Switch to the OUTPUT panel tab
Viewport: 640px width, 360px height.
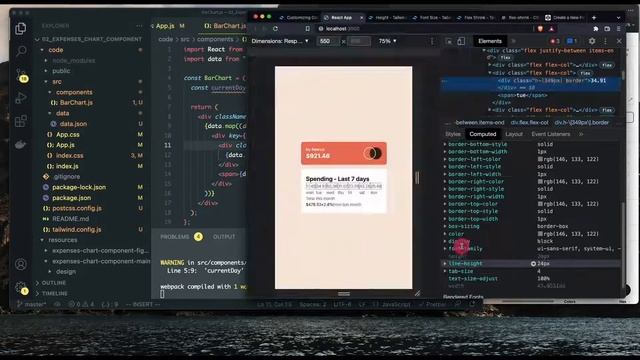pos(224,237)
